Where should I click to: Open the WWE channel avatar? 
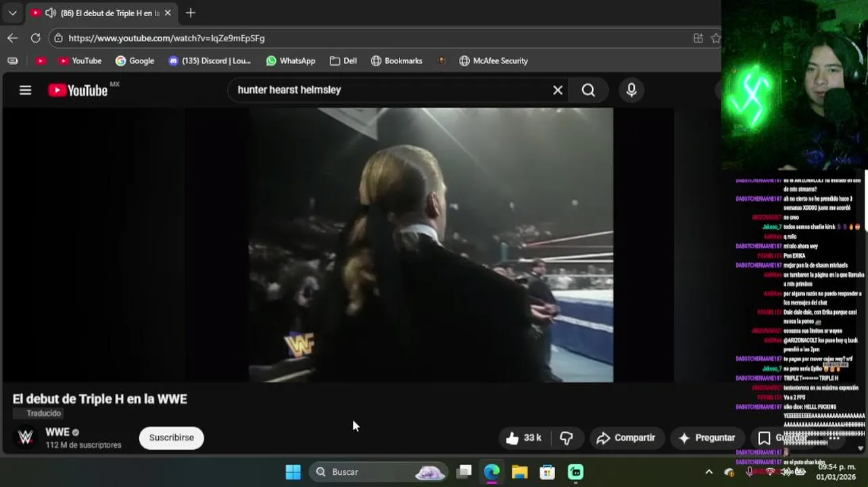(x=26, y=437)
